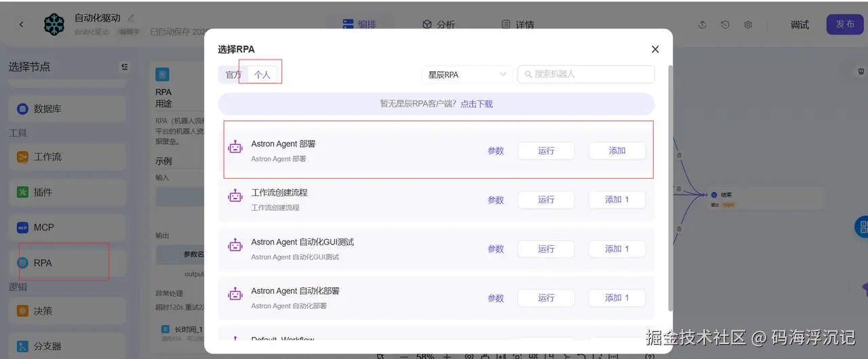Image resolution: width=868 pixels, height=359 pixels.
Task: Select the 决策 node
Action: click(x=67, y=311)
